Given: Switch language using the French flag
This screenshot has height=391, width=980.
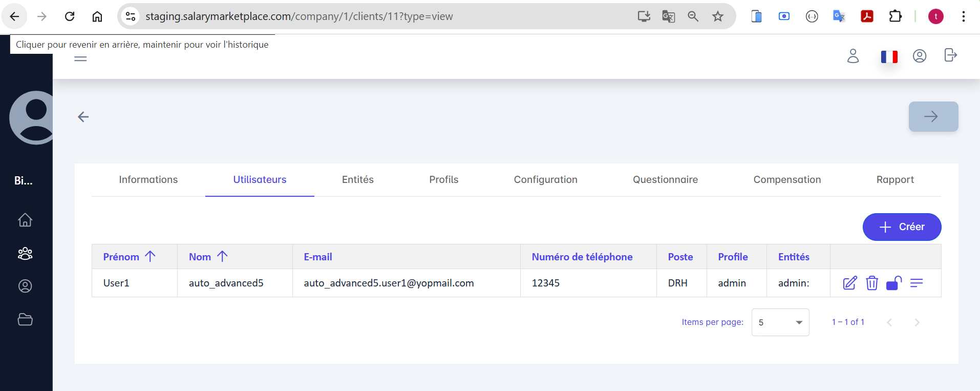Looking at the screenshot, I should pos(889,56).
